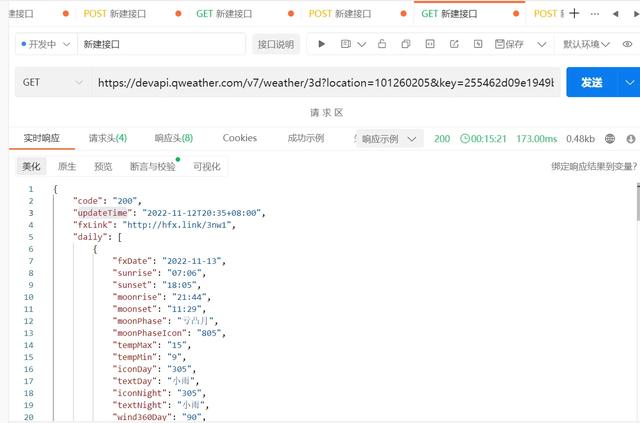
Task: Click the lock icon in toolbar
Action: [383, 44]
